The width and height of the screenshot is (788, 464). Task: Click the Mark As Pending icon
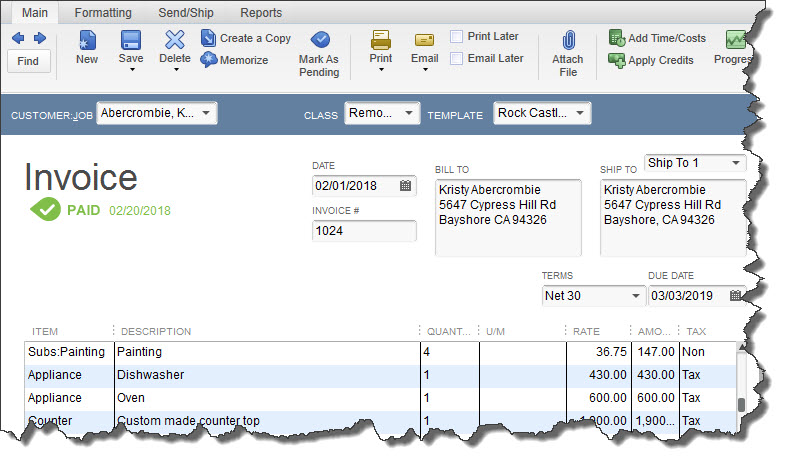click(320, 40)
